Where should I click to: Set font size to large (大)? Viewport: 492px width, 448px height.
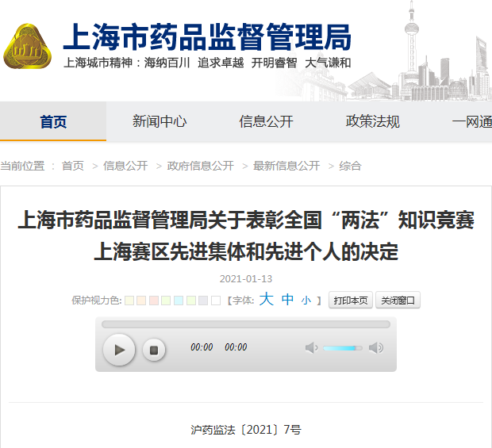pyautogui.click(x=267, y=300)
